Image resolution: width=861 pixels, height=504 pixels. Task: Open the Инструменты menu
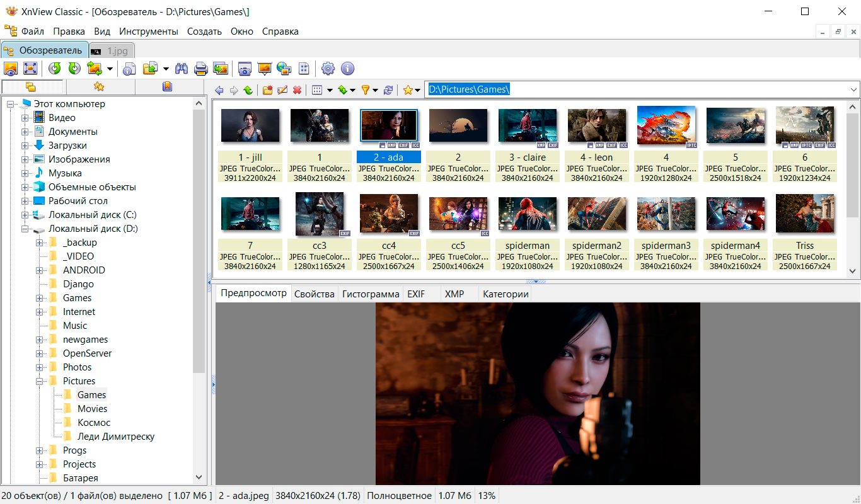coord(149,31)
